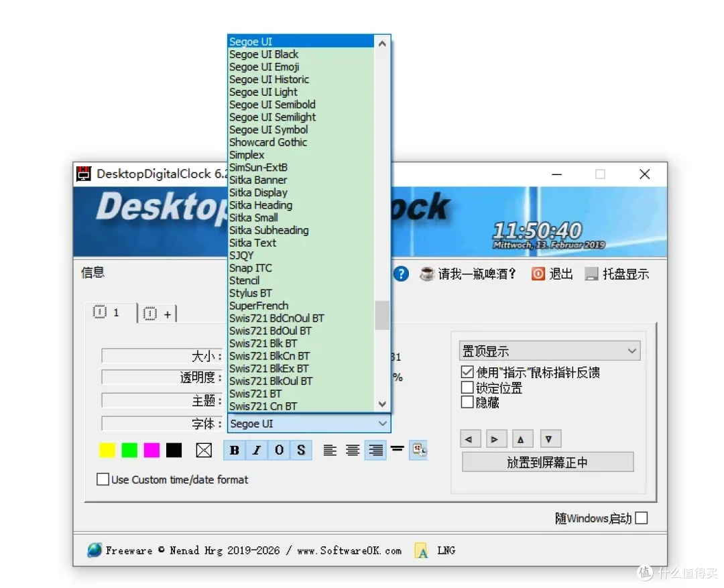Choose SimSun-ExtB font
Viewport: 724px width, 588px height.
[301, 167]
